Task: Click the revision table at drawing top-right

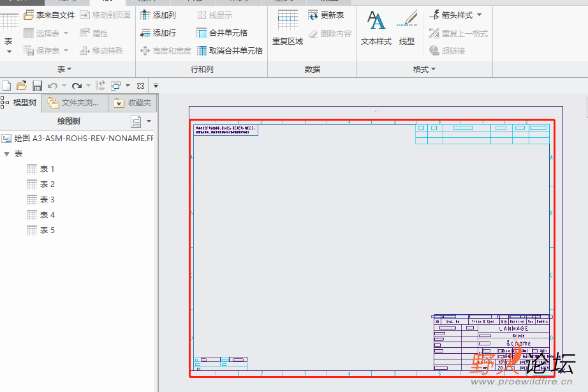Action: coord(482,134)
